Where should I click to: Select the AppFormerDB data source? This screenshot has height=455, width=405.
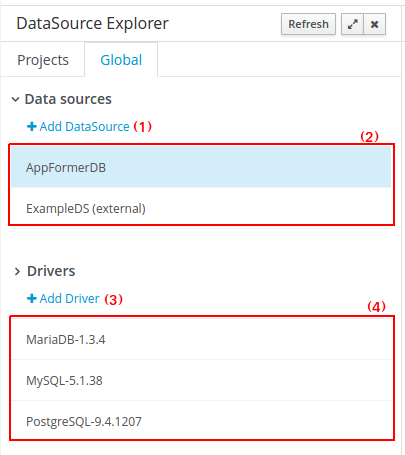point(201,167)
